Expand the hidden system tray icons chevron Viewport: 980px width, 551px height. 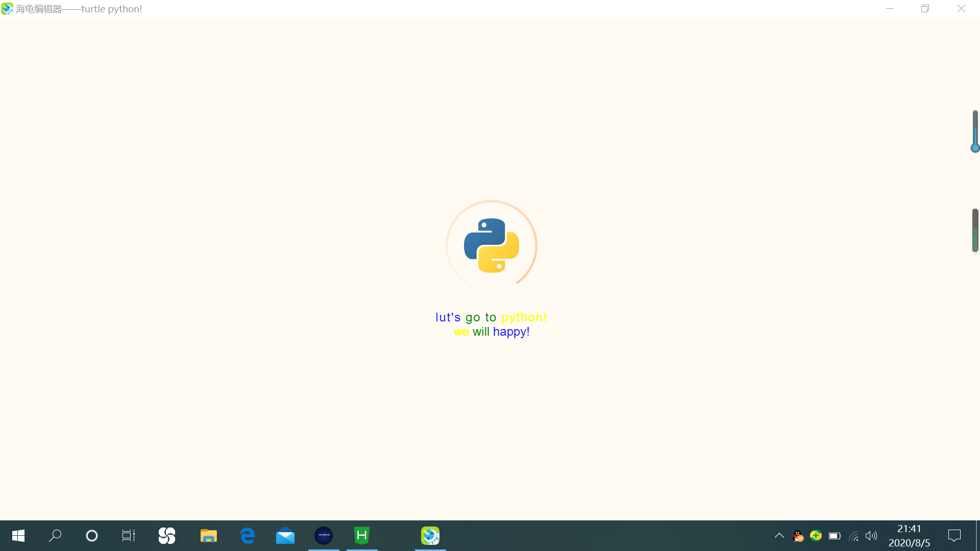779,536
